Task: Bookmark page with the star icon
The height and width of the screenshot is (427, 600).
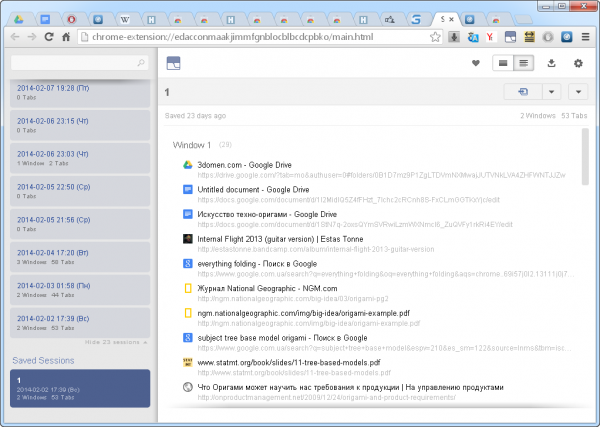Action: pyautogui.click(x=436, y=37)
